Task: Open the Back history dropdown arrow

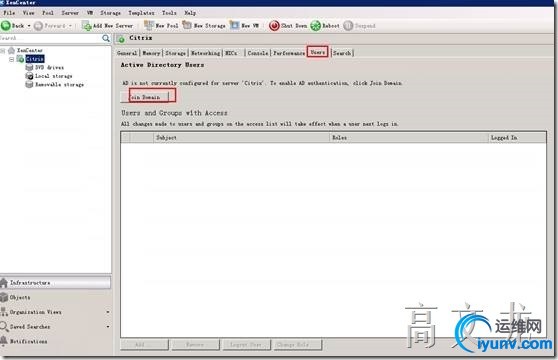Action: tap(29, 26)
